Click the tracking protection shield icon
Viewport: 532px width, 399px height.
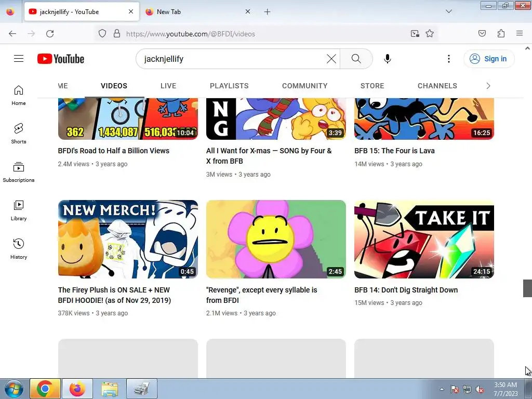102,34
